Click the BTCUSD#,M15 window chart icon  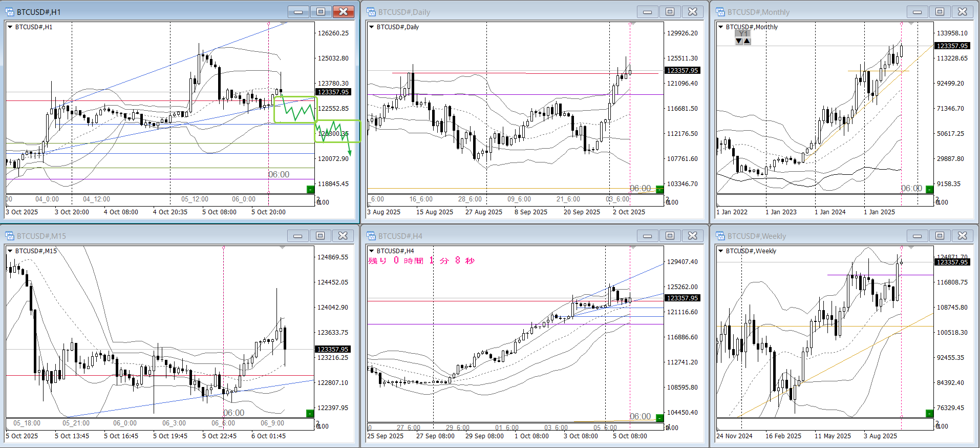click(10, 236)
